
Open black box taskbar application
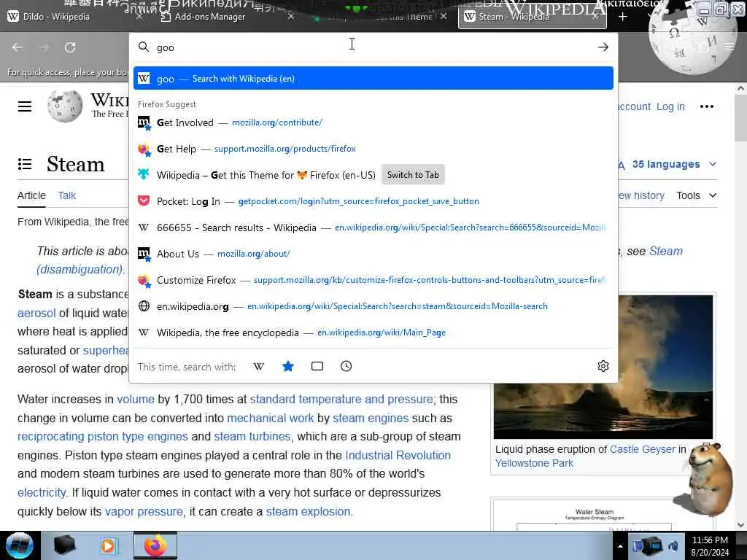[x=64, y=545]
